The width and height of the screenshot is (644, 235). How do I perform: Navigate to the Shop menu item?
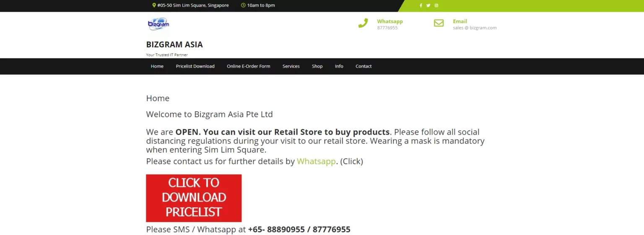(317, 66)
